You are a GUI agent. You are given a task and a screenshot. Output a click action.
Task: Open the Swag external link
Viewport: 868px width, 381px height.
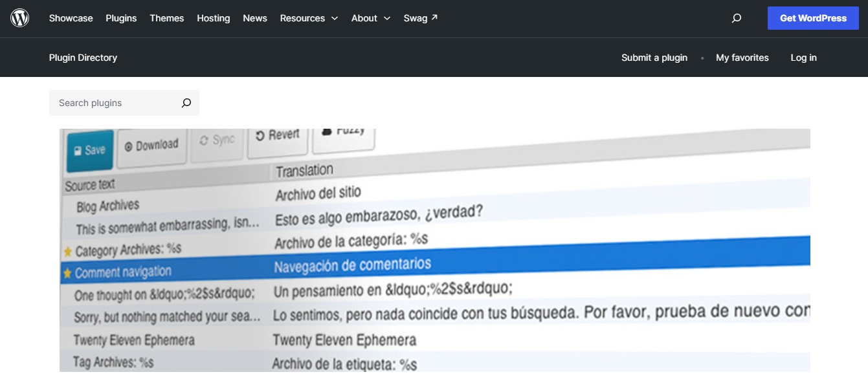[421, 18]
